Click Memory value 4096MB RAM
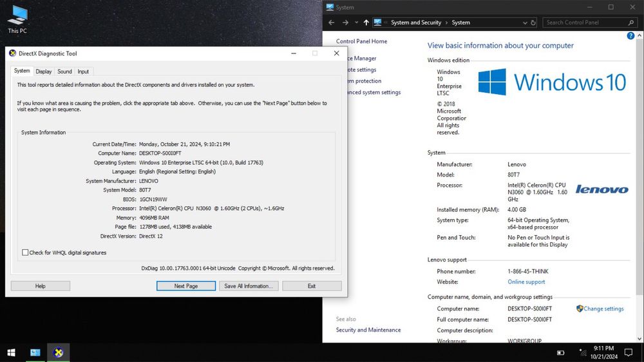 (x=154, y=218)
